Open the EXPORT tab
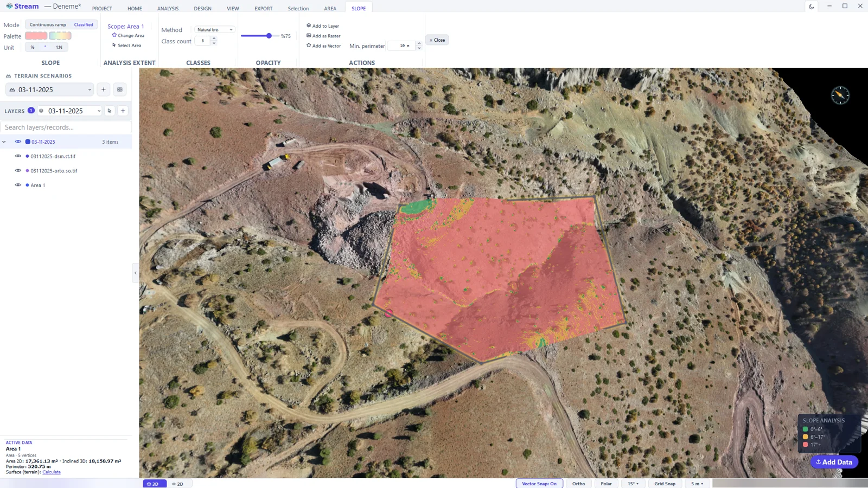Viewport: 868px width, 488px height. click(x=263, y=9)
